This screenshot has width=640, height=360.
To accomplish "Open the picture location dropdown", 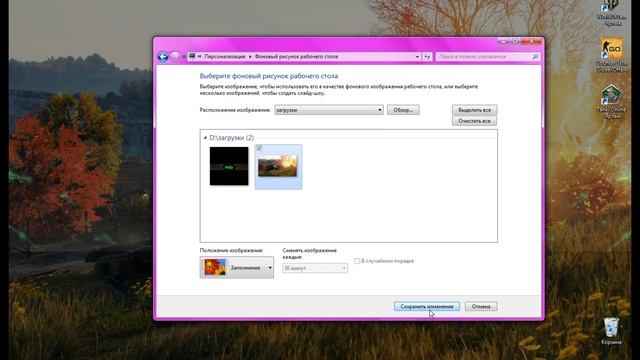I will 329,110.
